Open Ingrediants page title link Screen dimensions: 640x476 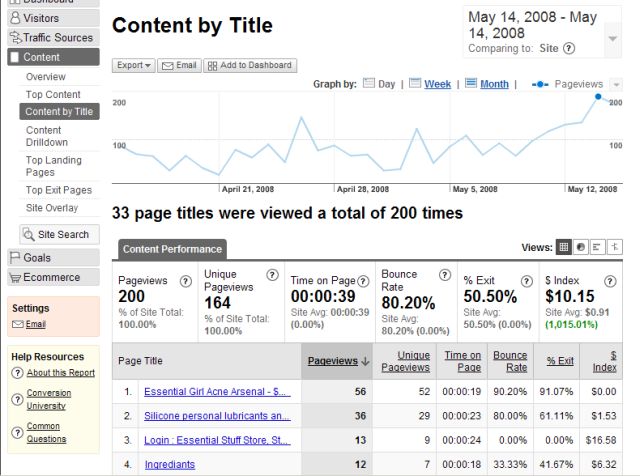click(x=170, y=465)
